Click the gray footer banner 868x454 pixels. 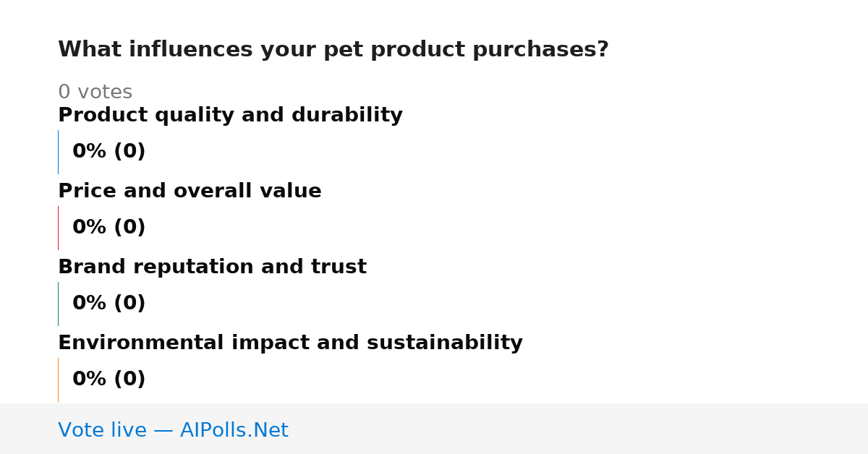pos(434,429)
